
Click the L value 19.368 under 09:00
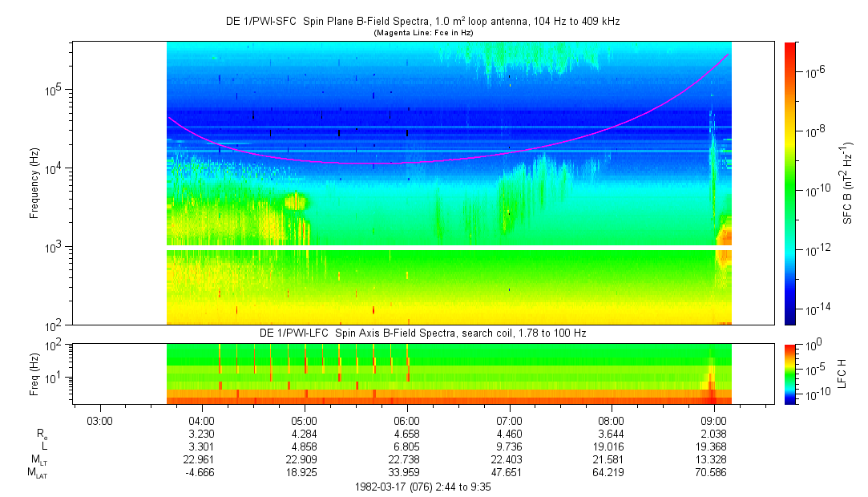(713, 446)
